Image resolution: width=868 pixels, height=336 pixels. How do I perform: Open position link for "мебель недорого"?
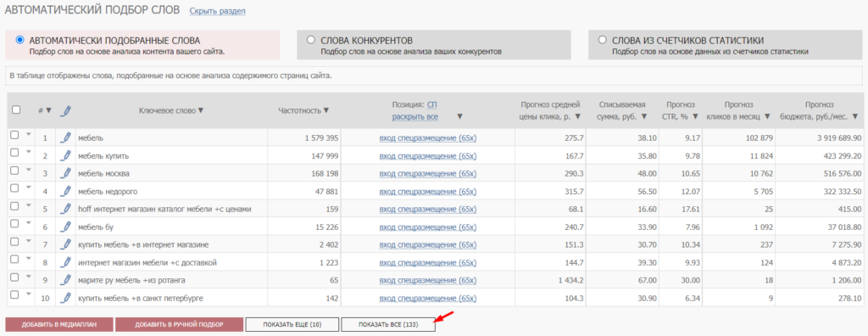click(428, 192)
